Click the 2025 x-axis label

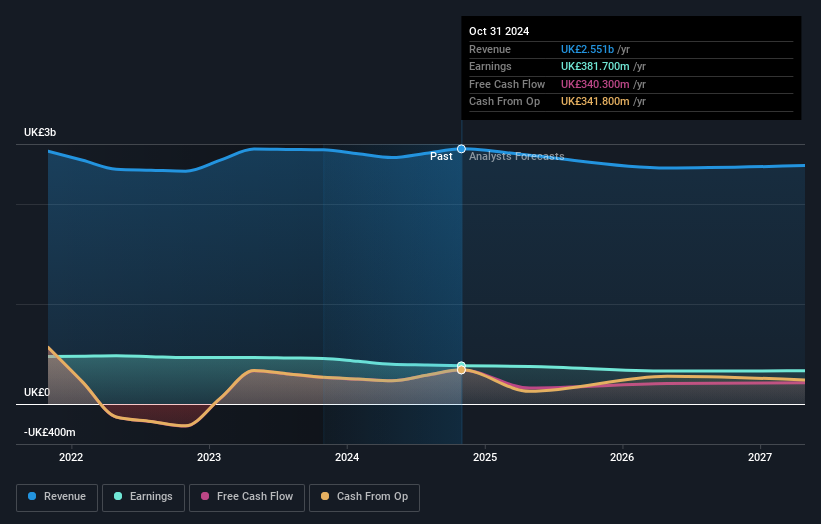(485, 458)
